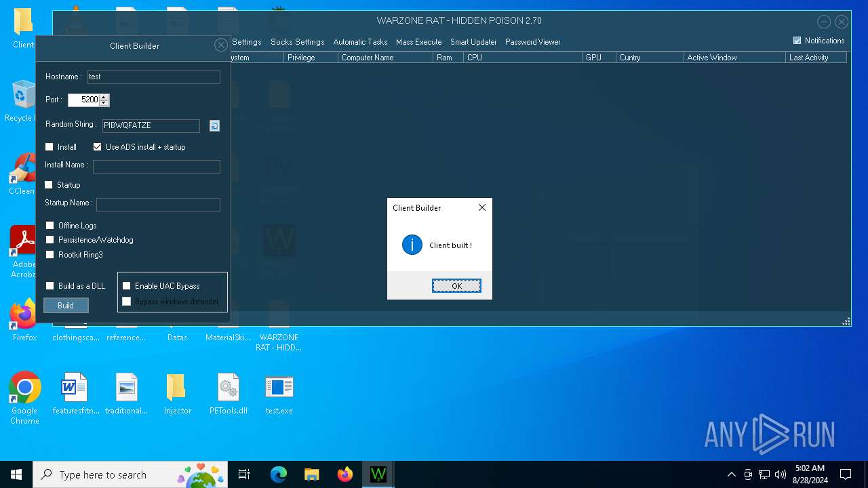Image resolution: width=868 pixels, height=488 pixels.
Task: Open the Automatic Tasks menu
Action: [360, 42]
